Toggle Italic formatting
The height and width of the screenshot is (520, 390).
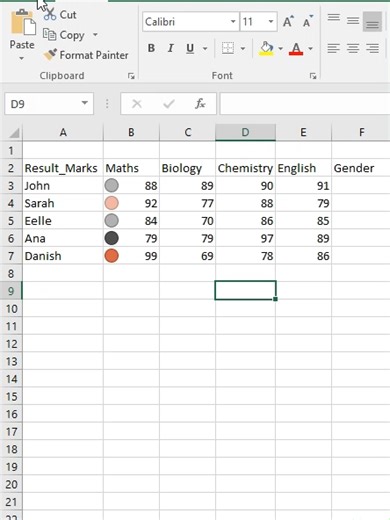(x=171, y=48)
